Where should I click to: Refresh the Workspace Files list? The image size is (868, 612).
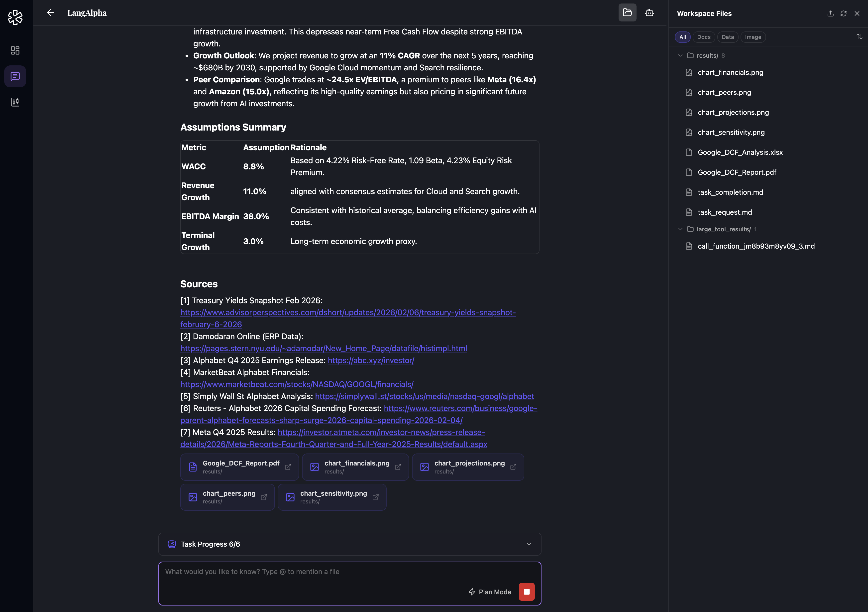[843, 14]
